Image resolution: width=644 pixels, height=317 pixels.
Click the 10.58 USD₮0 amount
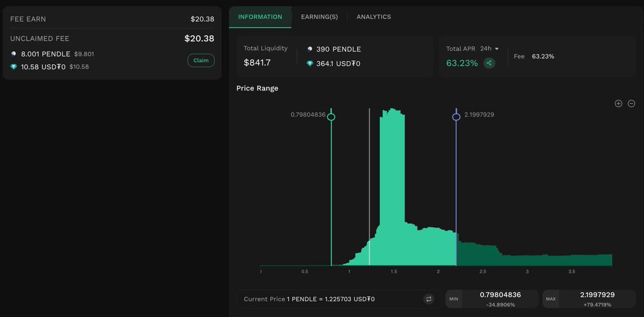(43, 67)
